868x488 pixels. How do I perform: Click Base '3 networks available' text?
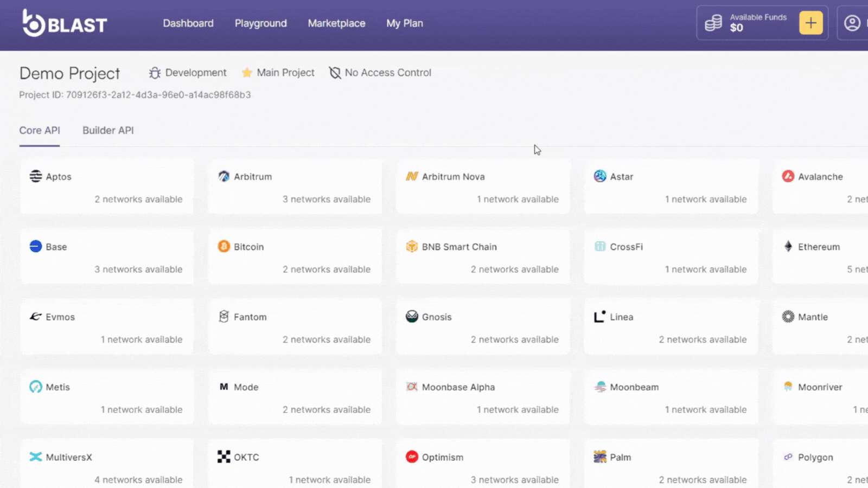coord(138,269)
